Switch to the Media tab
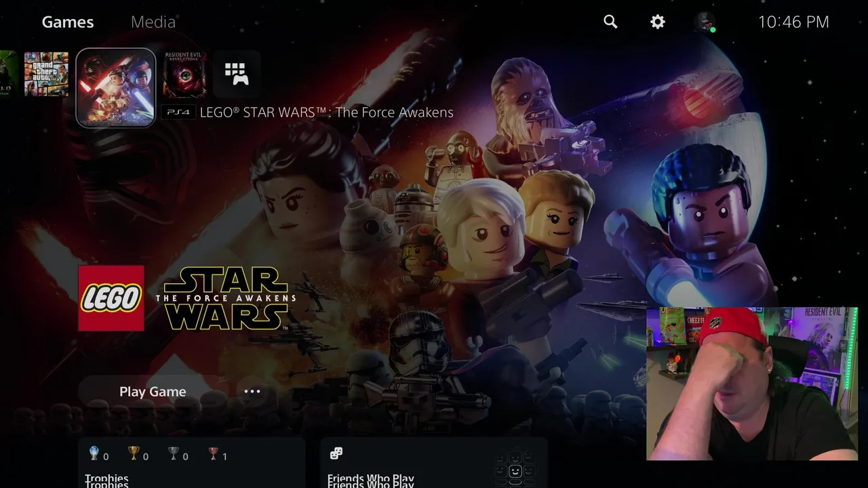 153,22
